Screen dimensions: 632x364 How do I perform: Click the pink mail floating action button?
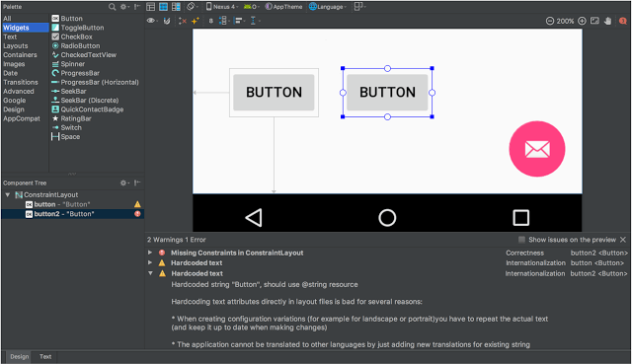click(x=537, y=149)
